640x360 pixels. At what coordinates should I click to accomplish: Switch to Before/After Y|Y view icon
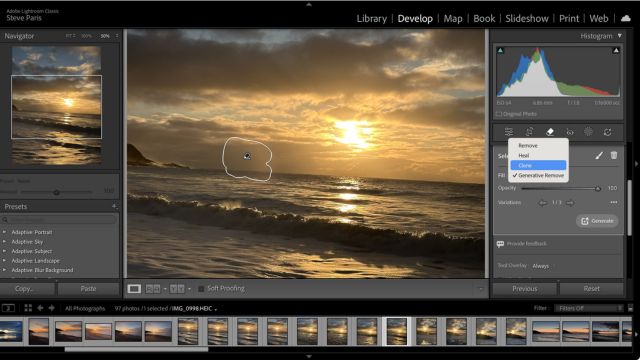[x=177, y=289]
